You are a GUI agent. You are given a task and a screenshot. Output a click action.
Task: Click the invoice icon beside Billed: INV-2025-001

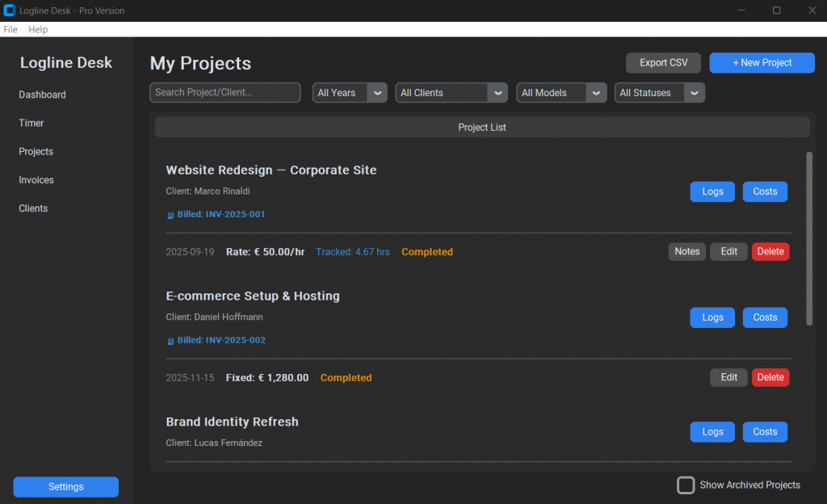(170, 216)
